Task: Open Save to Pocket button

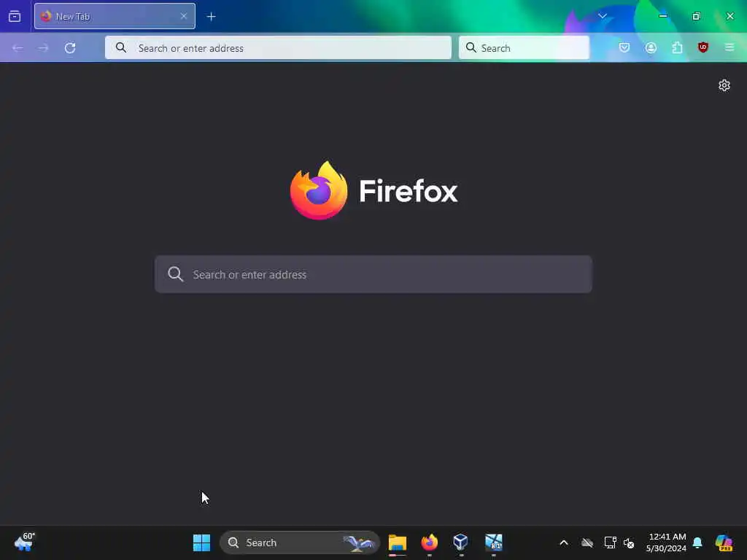Action: coord(624,47)
